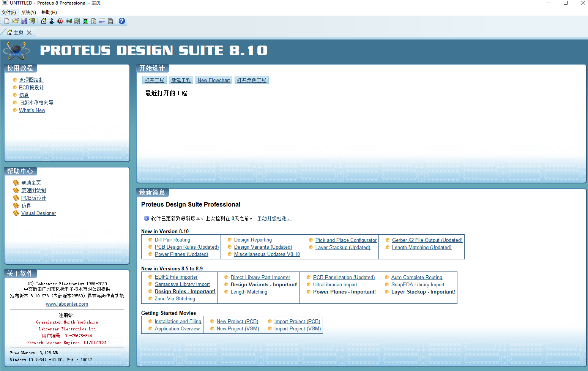This screenshot has width=588, height=371.
Task: Open Bill of Materials dollar-sign icon
Action: coord(94,21)
